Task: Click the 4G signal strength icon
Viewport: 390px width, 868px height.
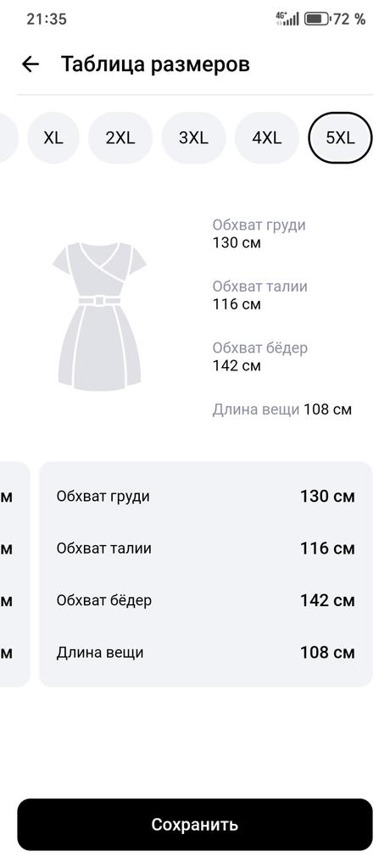Action: [287, 19]
